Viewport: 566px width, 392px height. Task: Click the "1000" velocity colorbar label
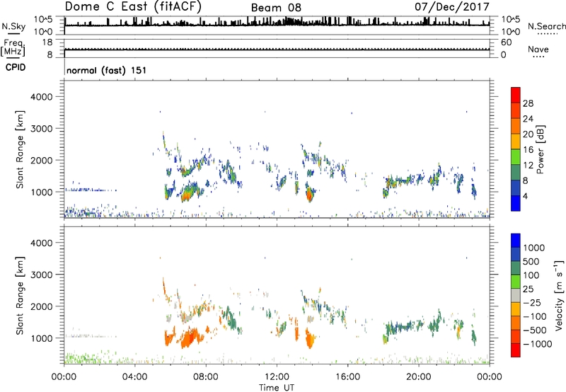pos(534,248)
